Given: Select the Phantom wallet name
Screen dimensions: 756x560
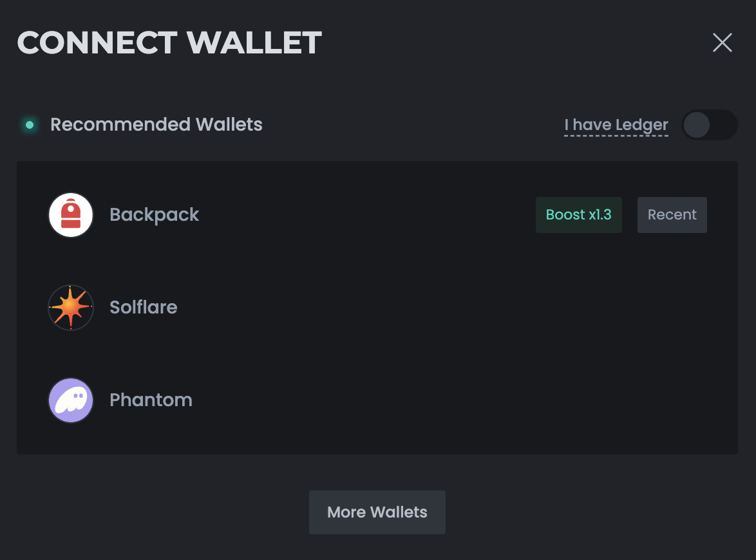Looking at the screenshot, I should (151, 400).
